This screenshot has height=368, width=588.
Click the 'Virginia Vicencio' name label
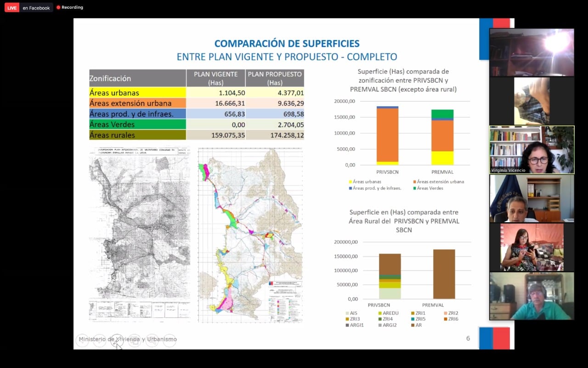tap(508, 170)
